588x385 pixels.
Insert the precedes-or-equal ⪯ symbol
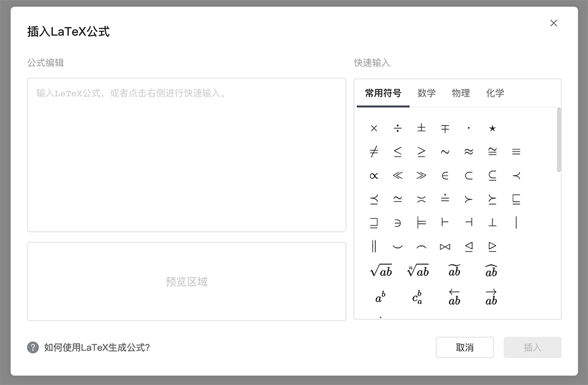(x=374, y=199)
